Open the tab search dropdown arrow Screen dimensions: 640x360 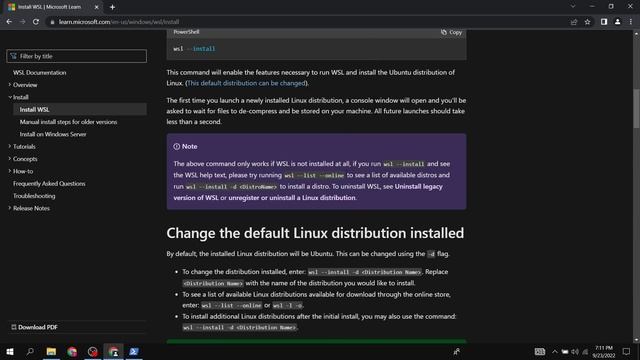click(573, 7)
